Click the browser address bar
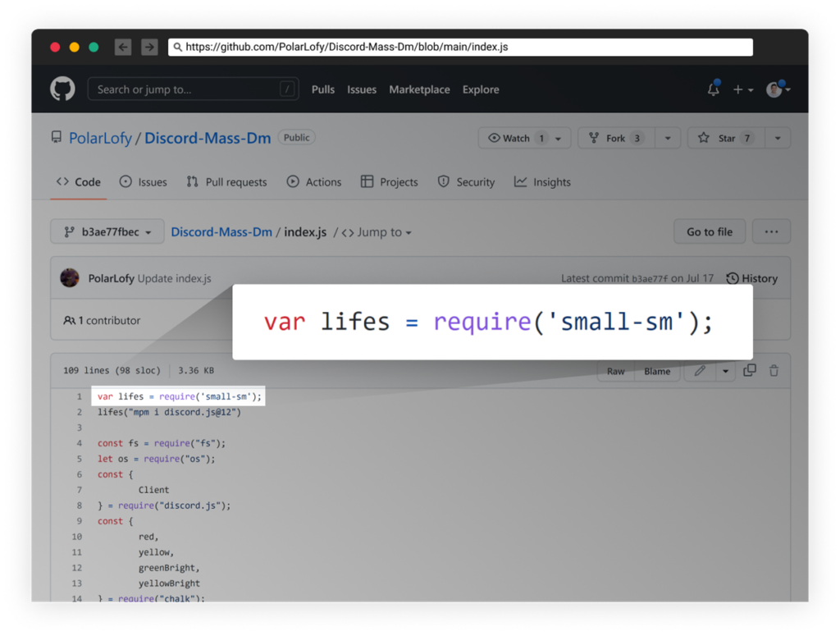Image resolution: width=840 pixels, height=636 pixels. (x=459, y=47)
